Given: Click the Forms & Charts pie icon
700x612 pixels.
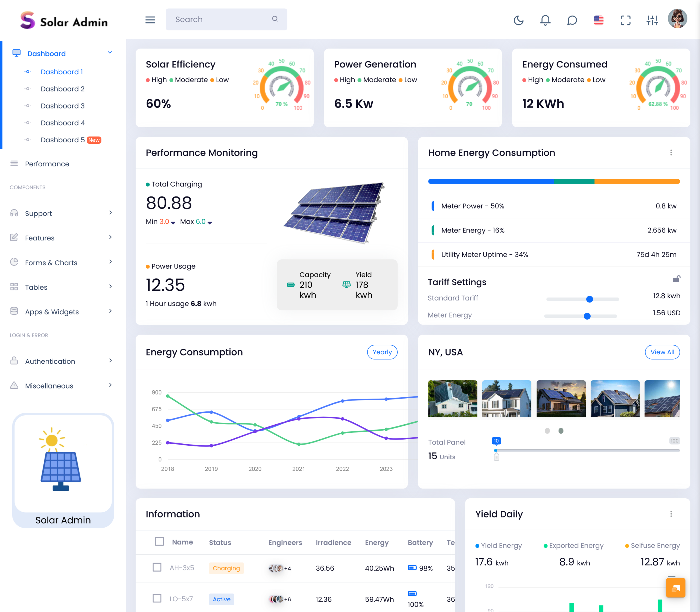Looking at the screenshot, I should [14, 262].
